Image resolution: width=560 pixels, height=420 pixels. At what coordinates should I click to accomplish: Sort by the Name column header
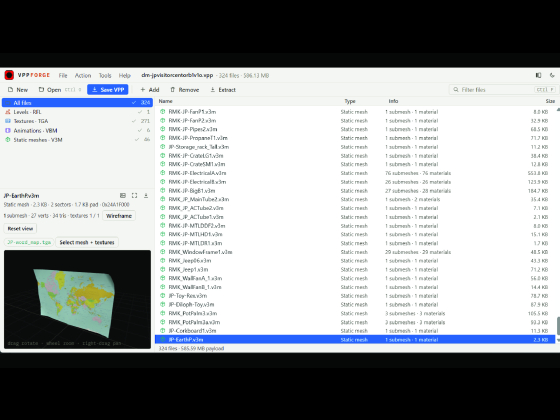pos(165,101)
